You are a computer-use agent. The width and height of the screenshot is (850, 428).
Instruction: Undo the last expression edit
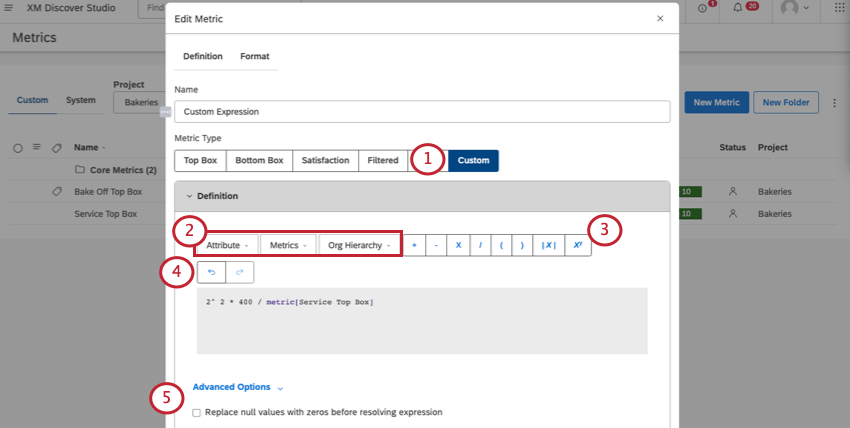211,272
